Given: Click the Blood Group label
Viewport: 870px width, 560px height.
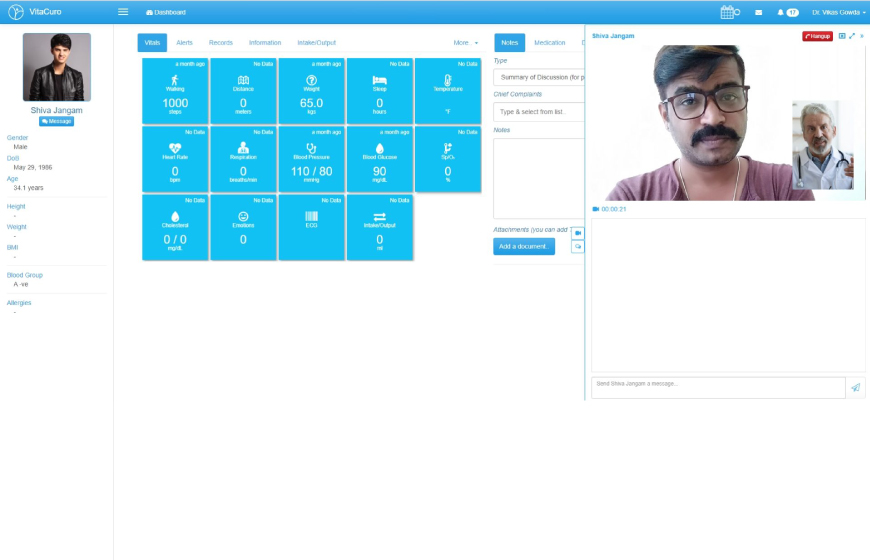Looking at the screenshot, I should (24, 275).
